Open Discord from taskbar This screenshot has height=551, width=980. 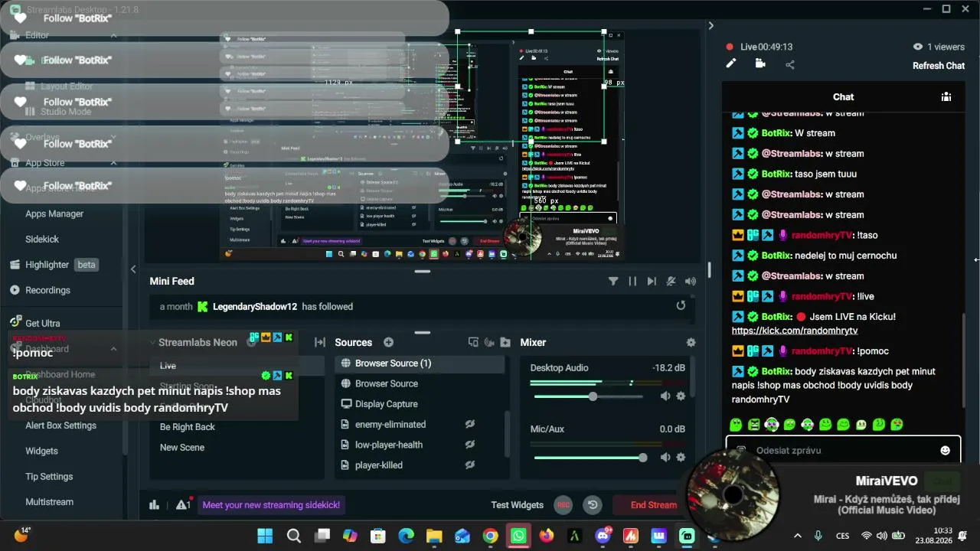[603, 536]
